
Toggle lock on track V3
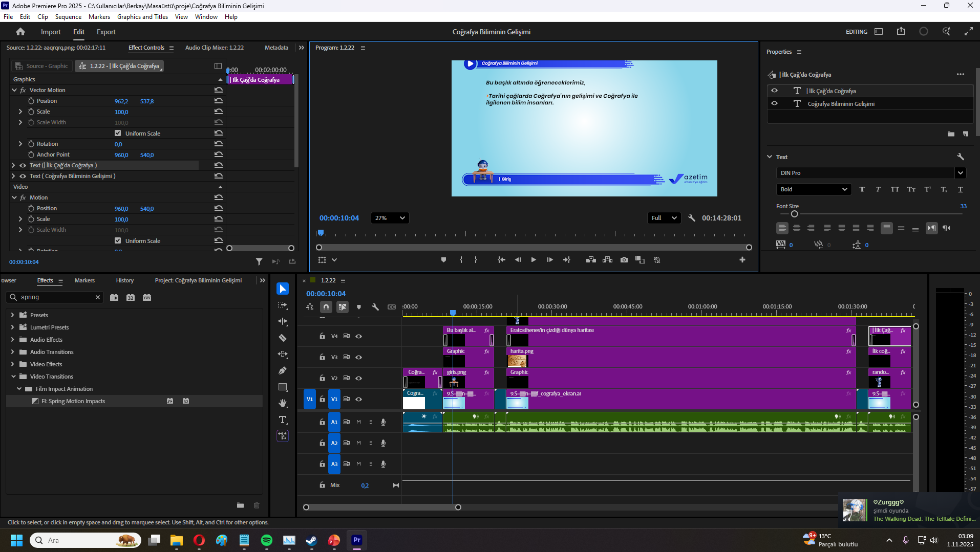322,357
